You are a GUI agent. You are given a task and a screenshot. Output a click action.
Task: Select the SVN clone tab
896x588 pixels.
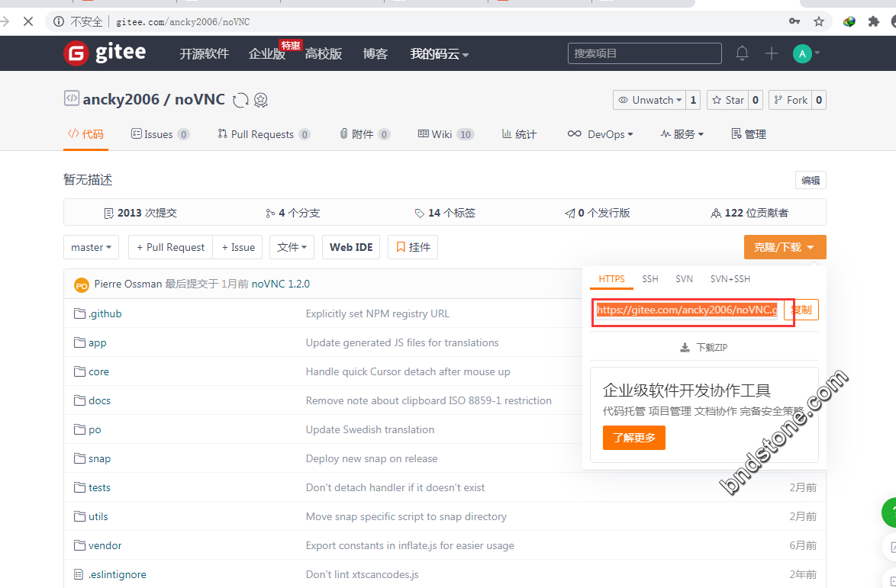point(684,278)
